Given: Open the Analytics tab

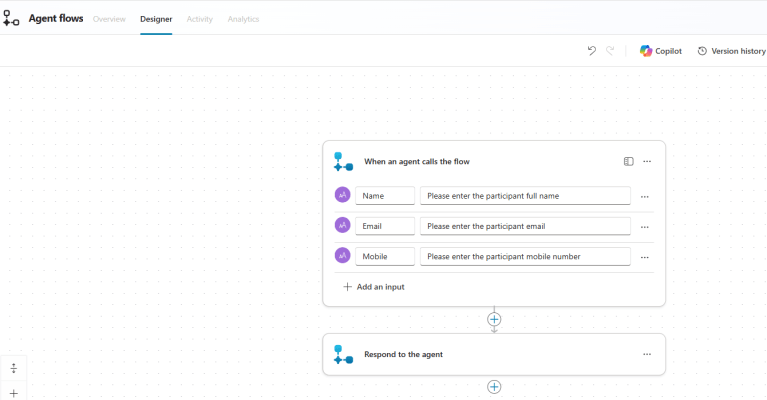Looking at the screenshot, I should tap(243, 19).
